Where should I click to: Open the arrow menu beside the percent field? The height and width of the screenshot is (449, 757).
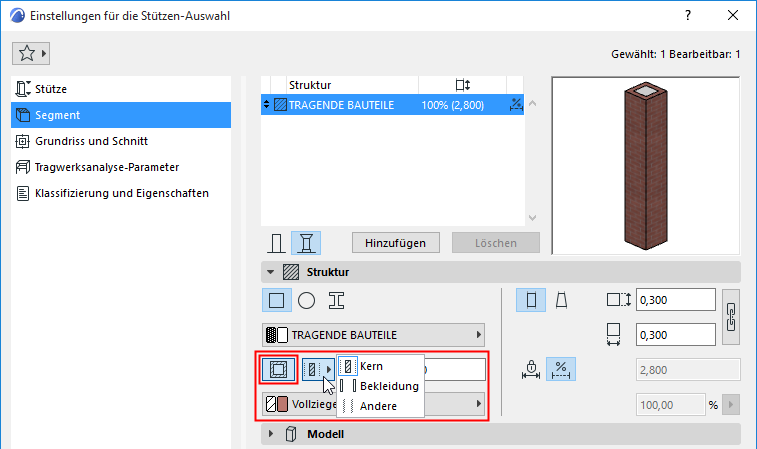(x=731, y=405)
